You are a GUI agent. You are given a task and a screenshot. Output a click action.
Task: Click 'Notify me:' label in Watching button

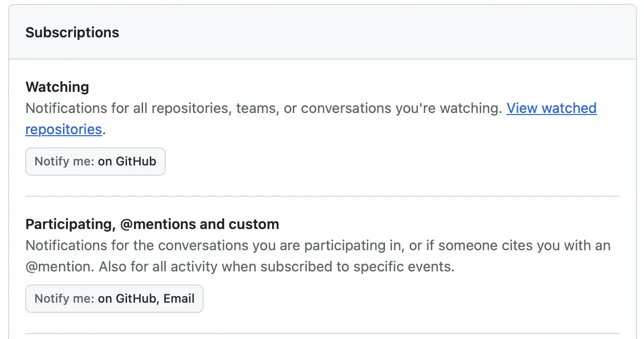65,161
